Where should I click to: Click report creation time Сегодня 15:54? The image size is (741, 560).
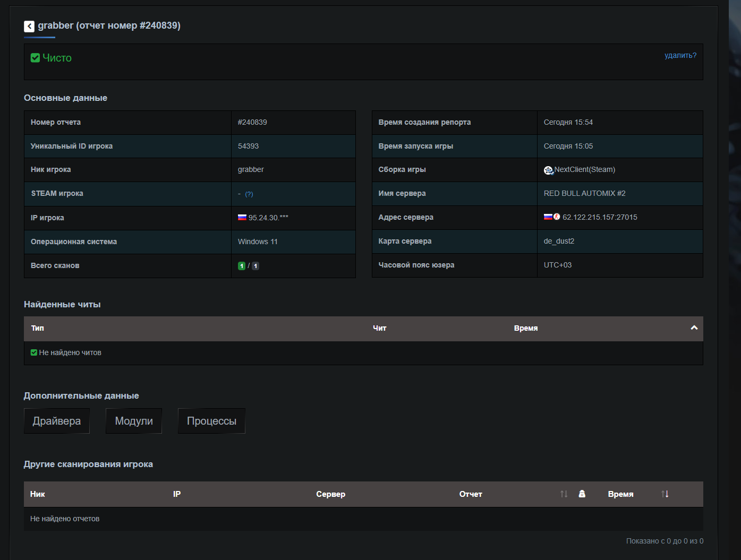tap(568, 122)
